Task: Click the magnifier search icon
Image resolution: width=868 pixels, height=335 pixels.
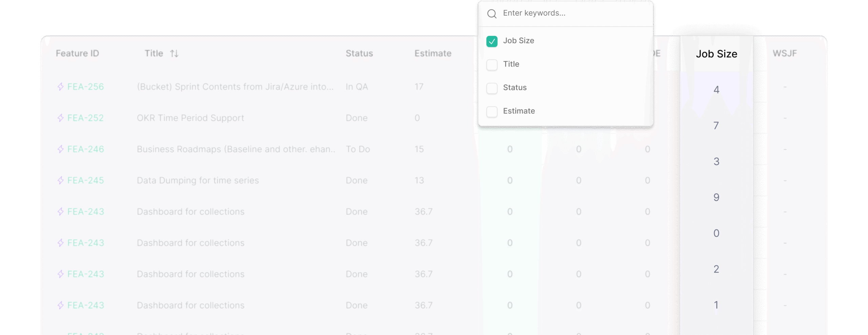Action: pos(492,14)
